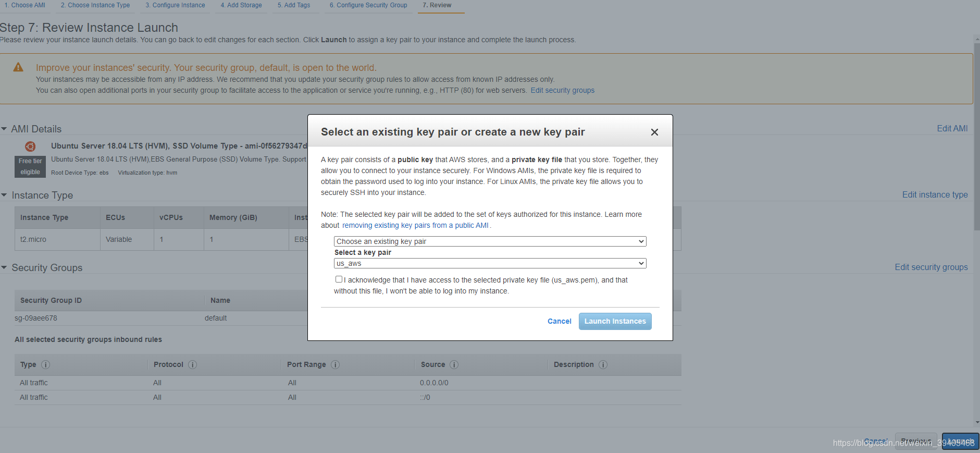This screenshot has width=980, height=453.
Task: Open the us_aws key pair dropdown
Action: [x=490, y=263]
